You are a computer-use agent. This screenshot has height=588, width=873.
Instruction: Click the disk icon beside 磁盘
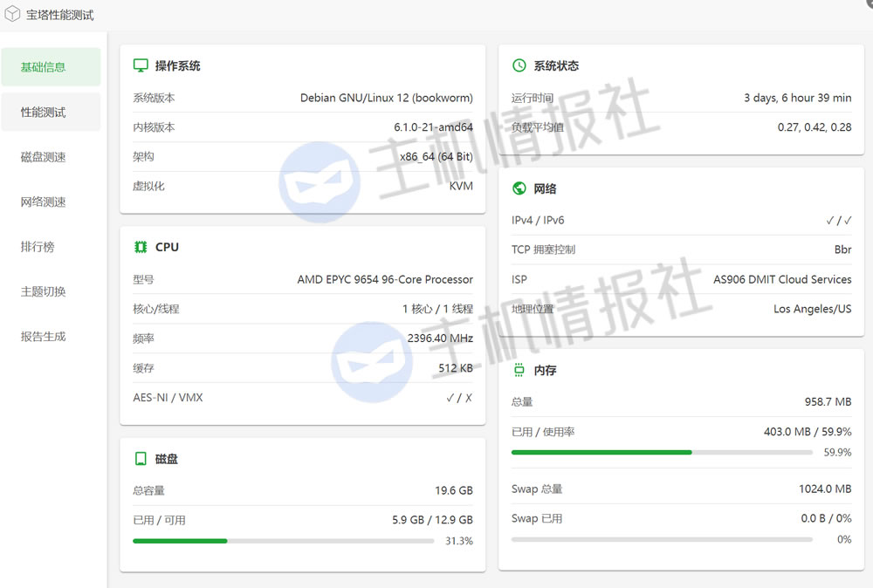tap(141, 459)
